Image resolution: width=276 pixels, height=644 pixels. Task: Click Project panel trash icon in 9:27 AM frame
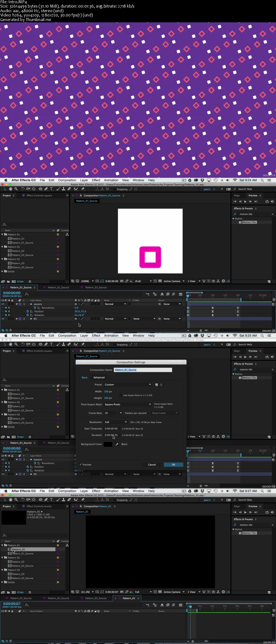[30, 592]
